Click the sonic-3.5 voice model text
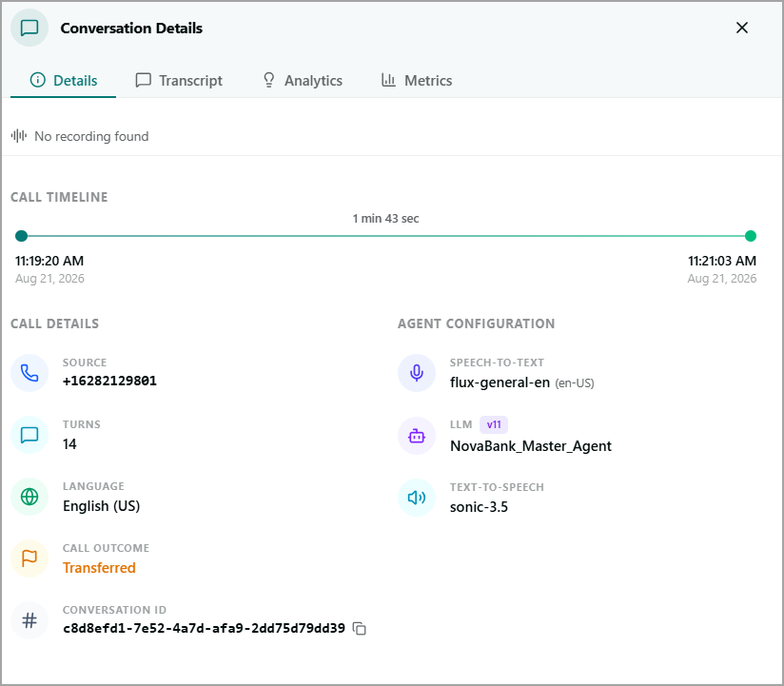The height and width of the screenshot is (686, 784). pyautogui.click(x=479, y=507)
